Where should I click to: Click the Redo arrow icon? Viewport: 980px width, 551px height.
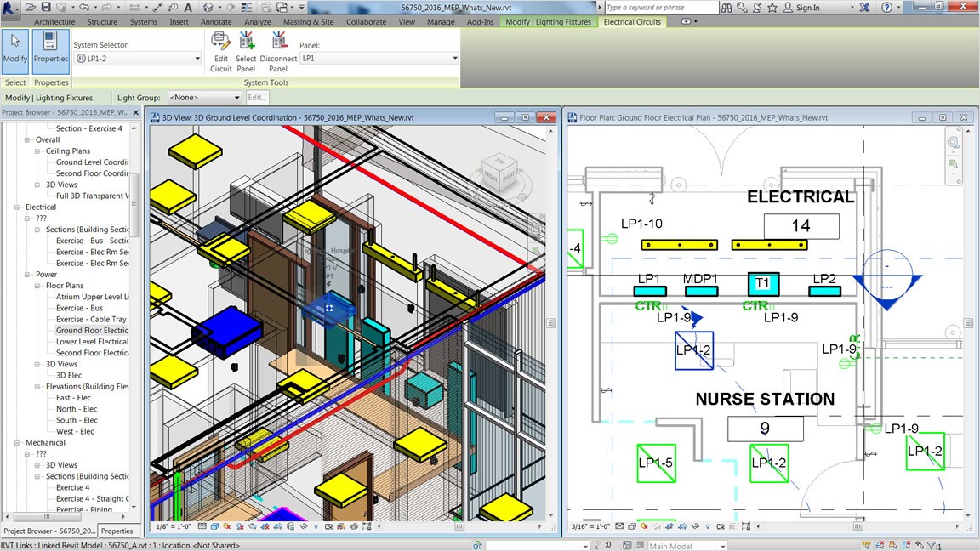pos(106,7)
